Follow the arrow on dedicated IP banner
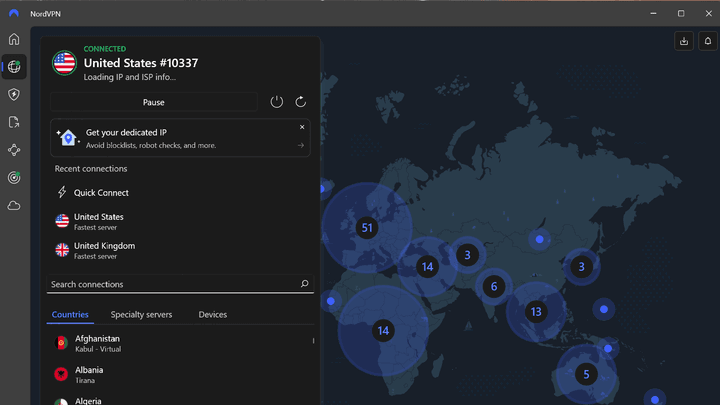The image size is (720, 405). click(x=301, y=146)
